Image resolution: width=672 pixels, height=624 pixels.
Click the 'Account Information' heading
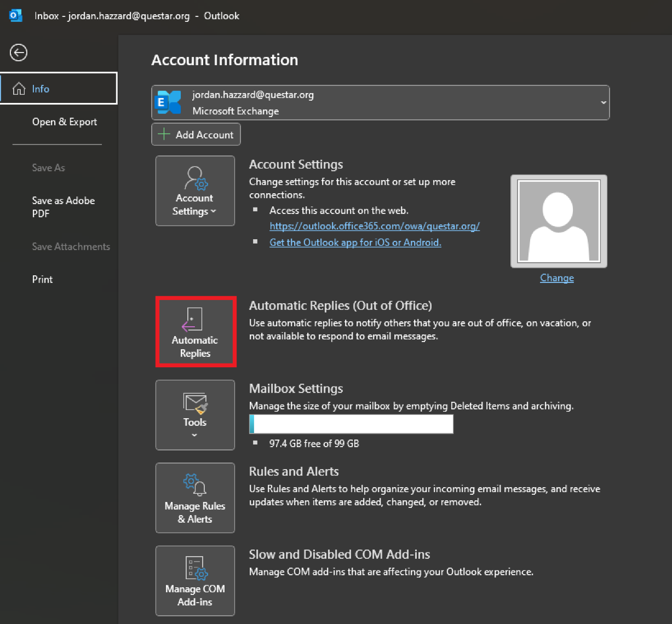pos(225,60)
